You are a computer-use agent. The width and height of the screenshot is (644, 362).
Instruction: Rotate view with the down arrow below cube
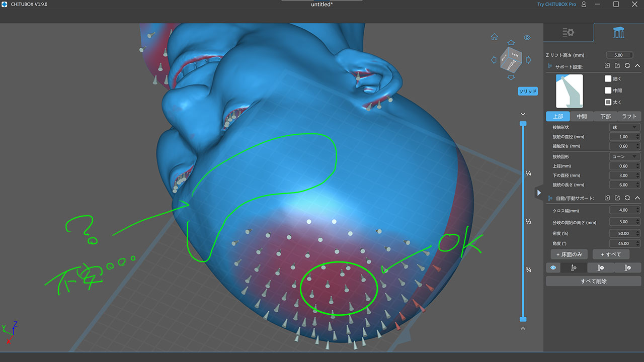[511, 77]
